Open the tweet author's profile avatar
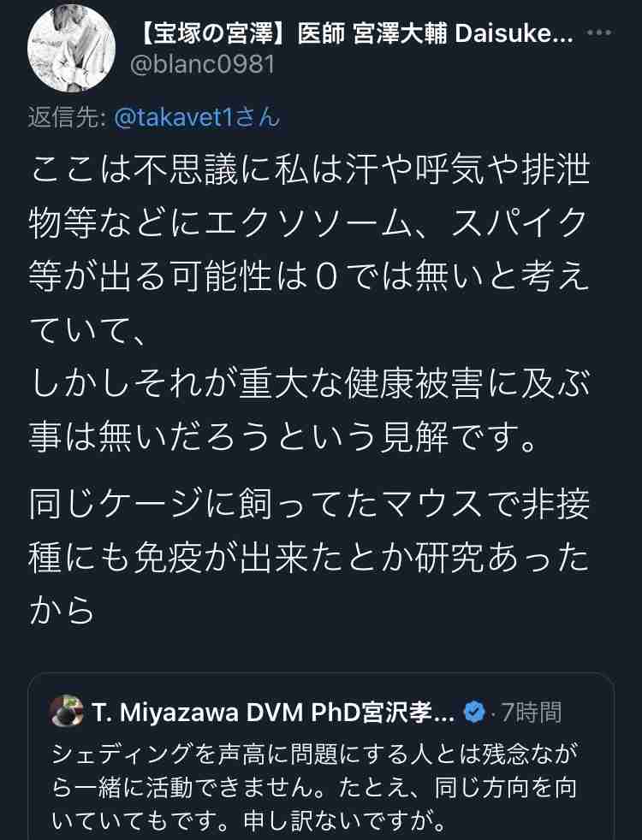642x840 pixels. 71,49
